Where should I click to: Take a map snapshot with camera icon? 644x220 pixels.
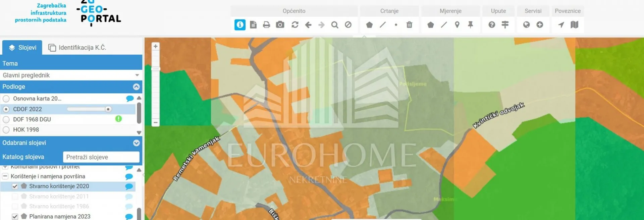[280, 25]
